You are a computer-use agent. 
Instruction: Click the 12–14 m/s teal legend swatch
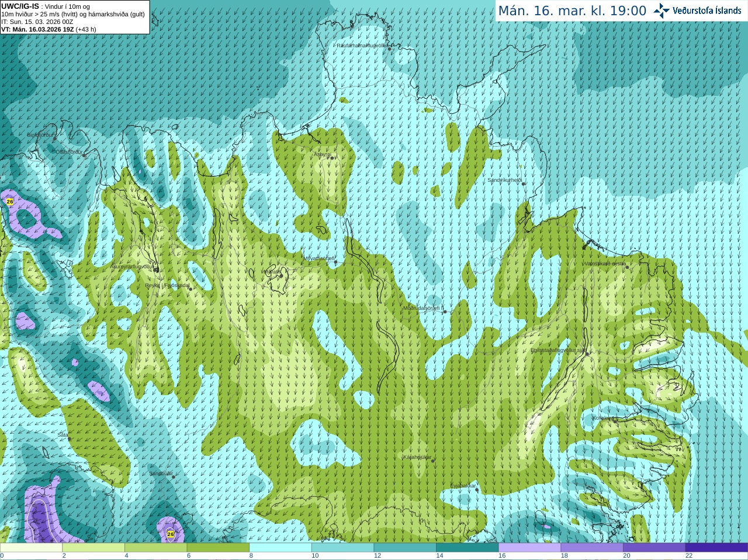405,548
